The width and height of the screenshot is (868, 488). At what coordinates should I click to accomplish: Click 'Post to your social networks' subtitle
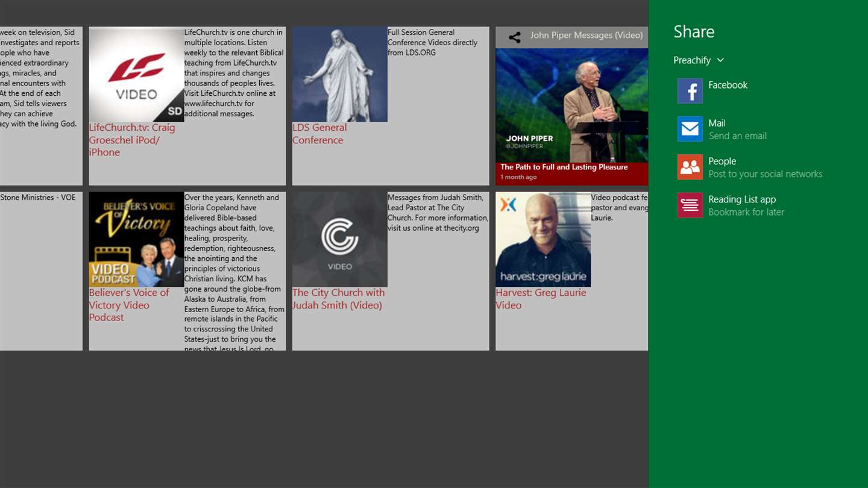[765, 174]
